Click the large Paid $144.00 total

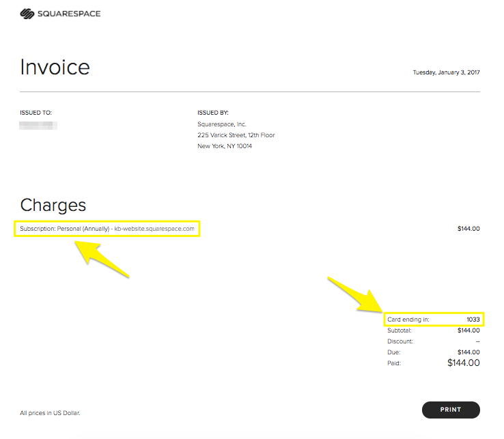pos(463,363)
